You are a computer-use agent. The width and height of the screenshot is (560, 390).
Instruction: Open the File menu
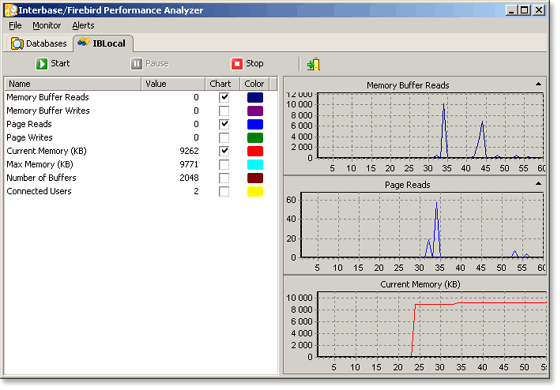15,26
